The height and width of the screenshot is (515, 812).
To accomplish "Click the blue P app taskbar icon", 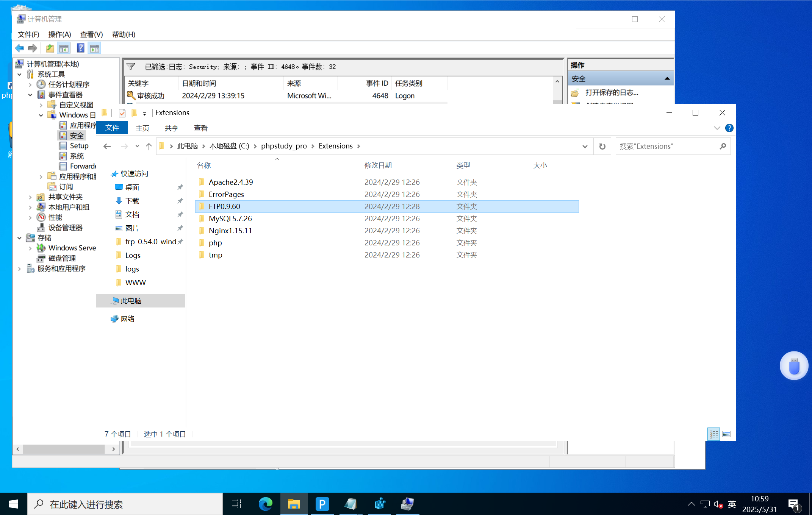I will [x=322, y=504].
